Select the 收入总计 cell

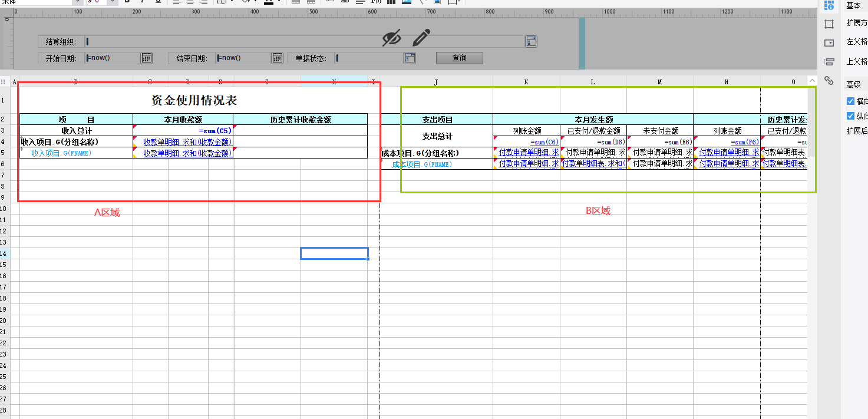76,131
